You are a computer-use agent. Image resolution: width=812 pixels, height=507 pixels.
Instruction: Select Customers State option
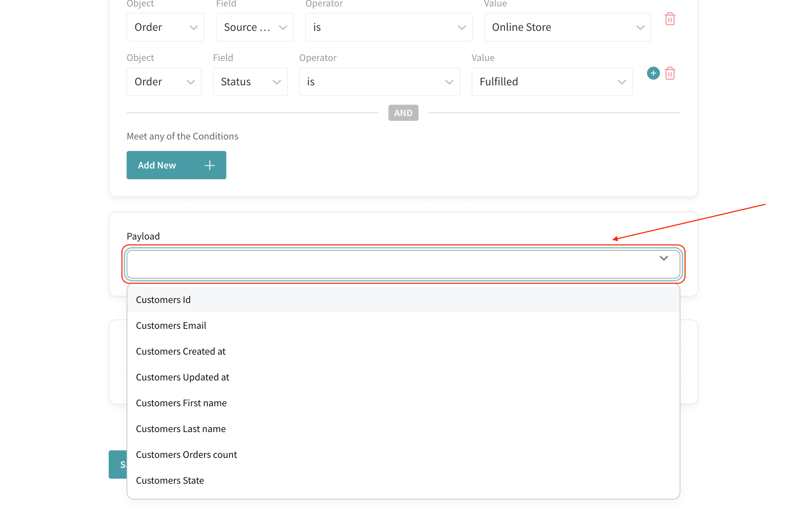(x=170, y=480)
